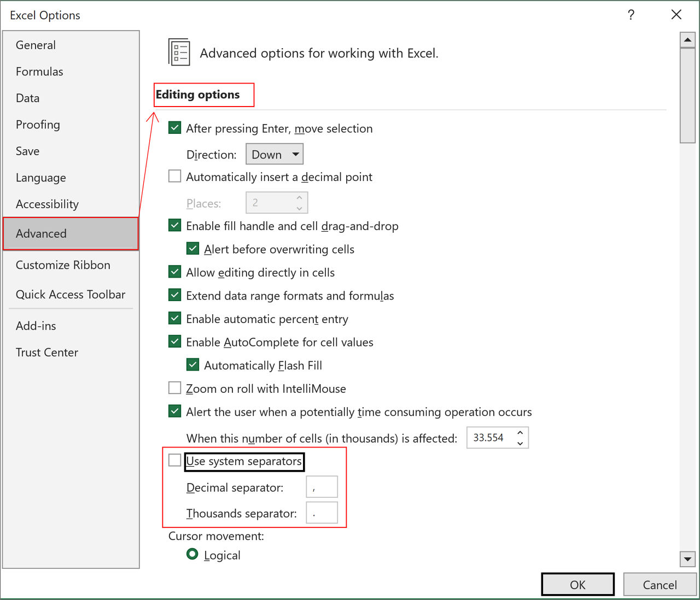This screenshot has width=700, height=600.
Task: Click the scroll down arrow
Action: 687,559
